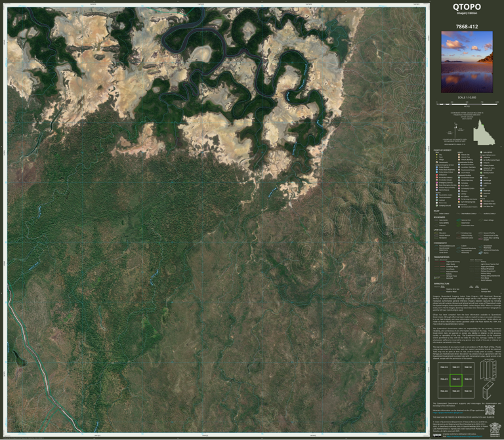504x440 pixels.
Task: Click the Queensland Government coat of arms
Action: (495, 430)
